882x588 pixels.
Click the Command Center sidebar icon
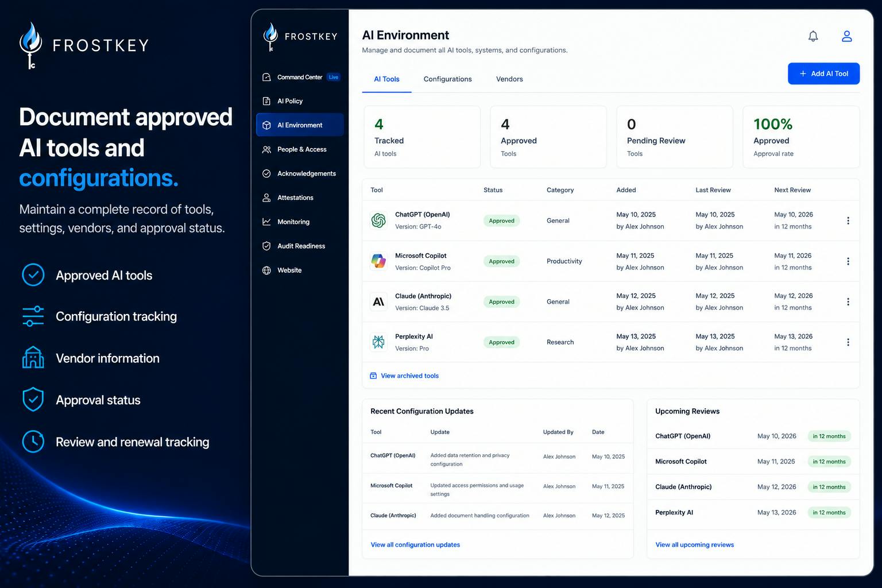[266, 77]
